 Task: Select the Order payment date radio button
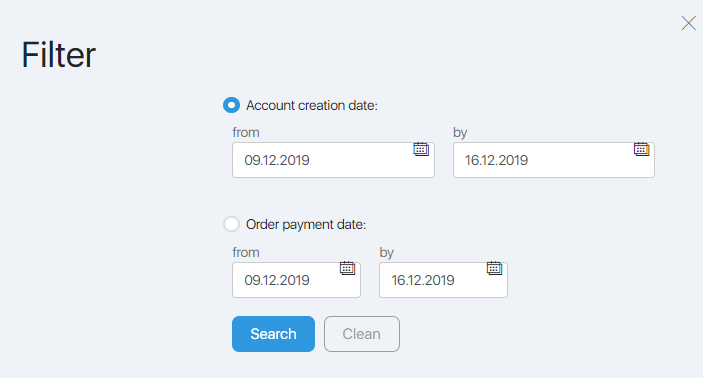click(x=231, y=224)
